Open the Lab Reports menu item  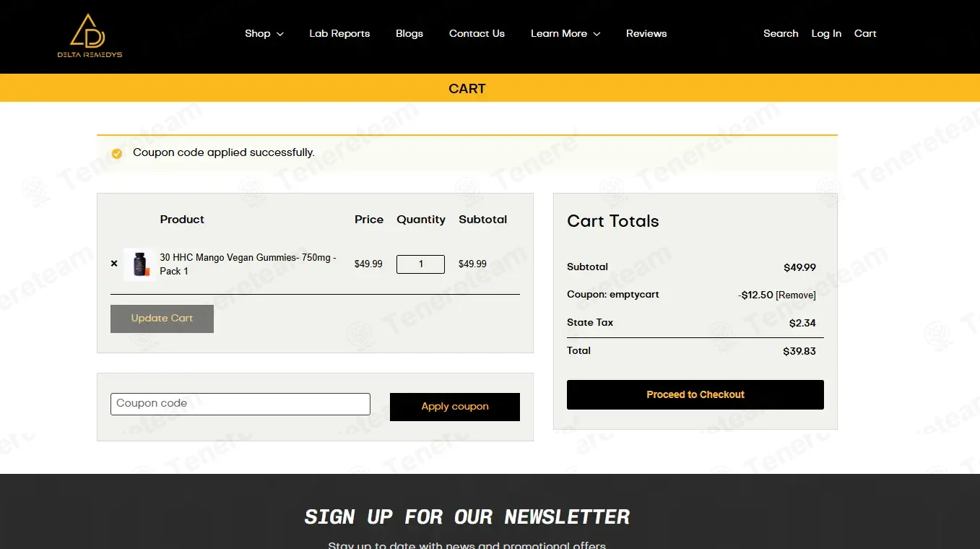(339, 33)
